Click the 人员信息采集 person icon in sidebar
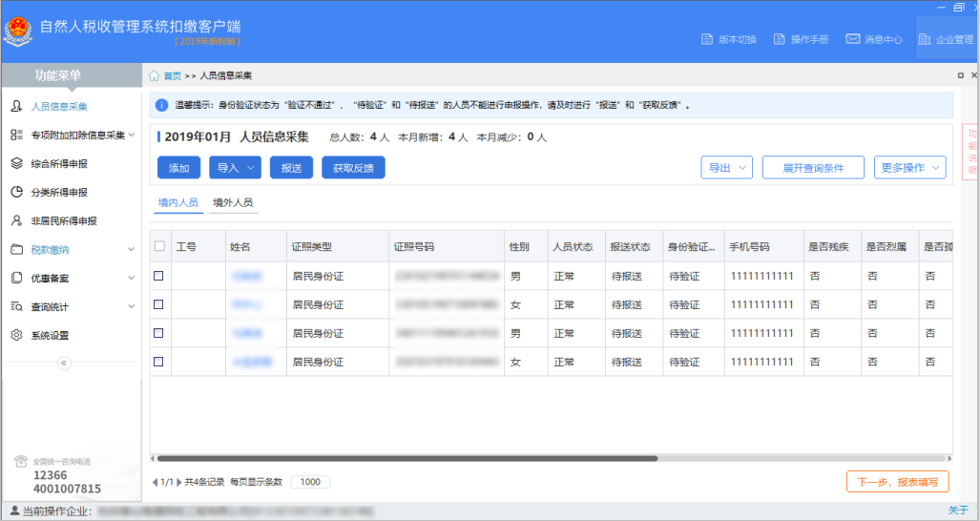 coord(17,106)
